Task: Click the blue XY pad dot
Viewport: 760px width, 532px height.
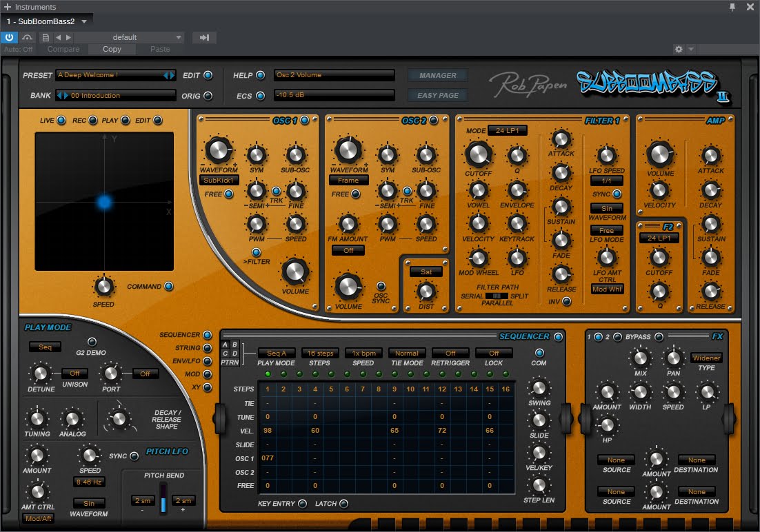Action: point(104,202)
